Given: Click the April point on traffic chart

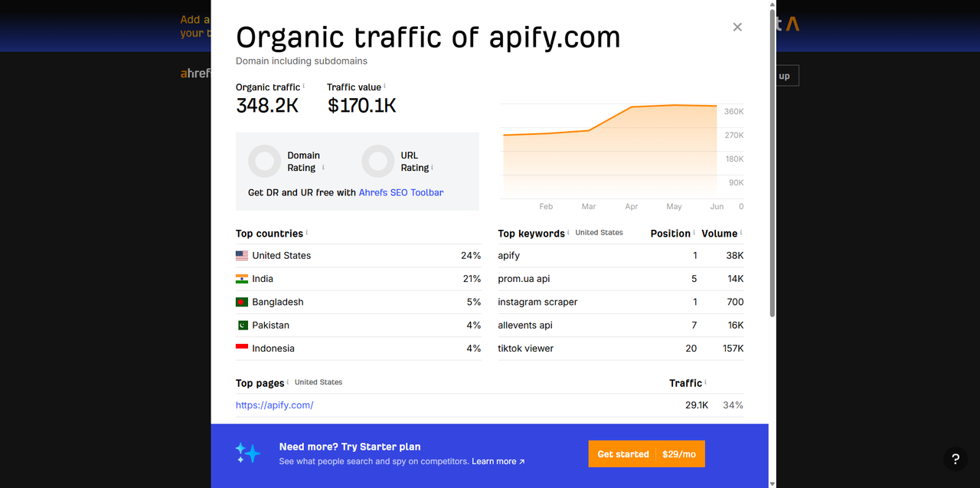Looking at the screenshot, I should tap(632, 107).
